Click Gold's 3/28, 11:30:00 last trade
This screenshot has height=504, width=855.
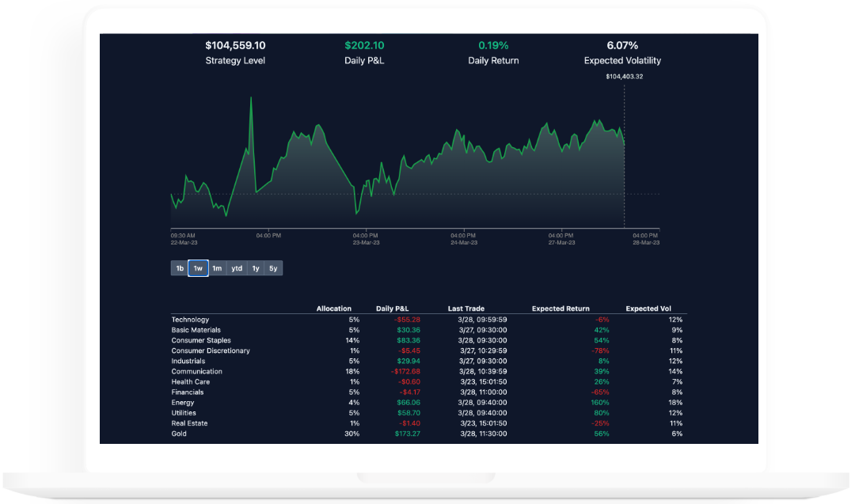[x=483, y=434]
